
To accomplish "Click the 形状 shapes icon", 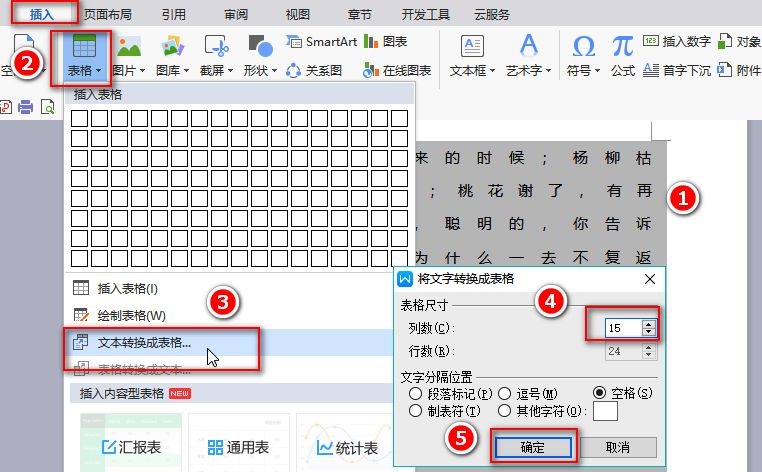I will click(x=260, y=47).
